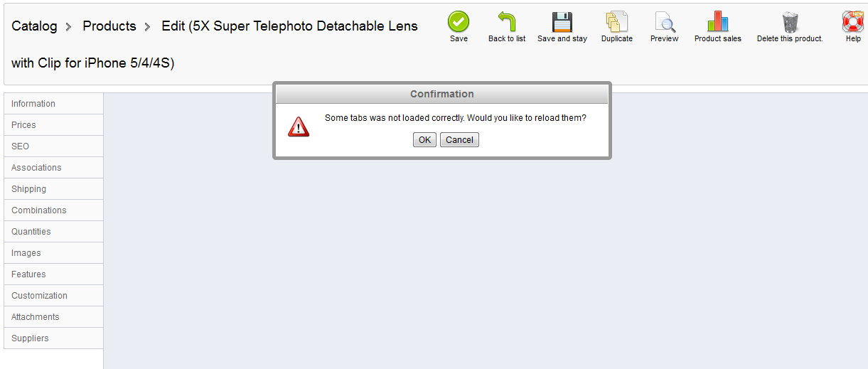View Product sales chart icon
The image size is (868, 369).
[718, 22]
